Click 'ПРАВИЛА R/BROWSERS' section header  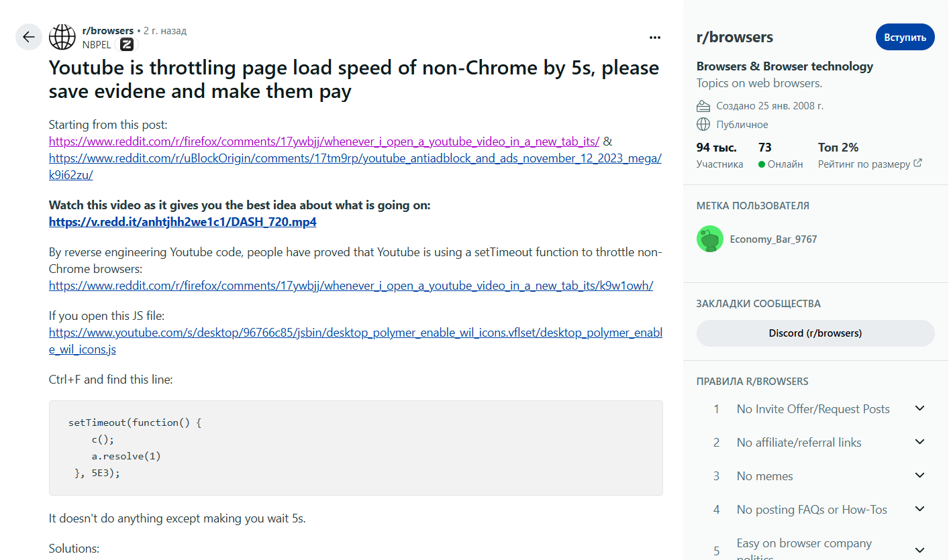point(752,382)
